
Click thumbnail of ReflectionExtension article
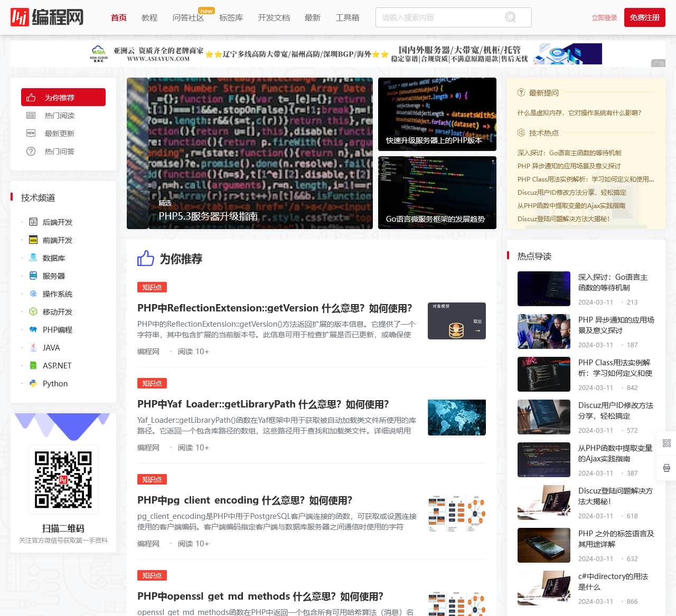(x=457, y=321)
